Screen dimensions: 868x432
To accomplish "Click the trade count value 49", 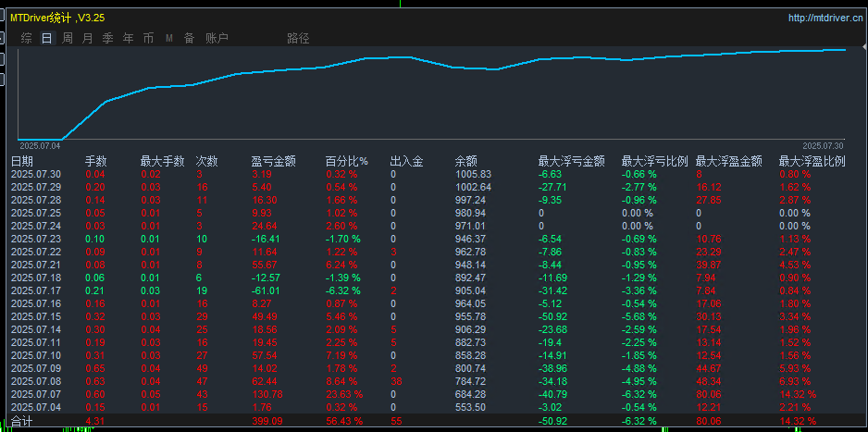I will 202,368.
